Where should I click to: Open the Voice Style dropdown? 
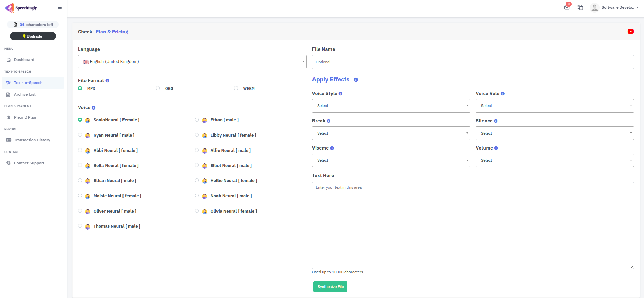coord(391,106)
